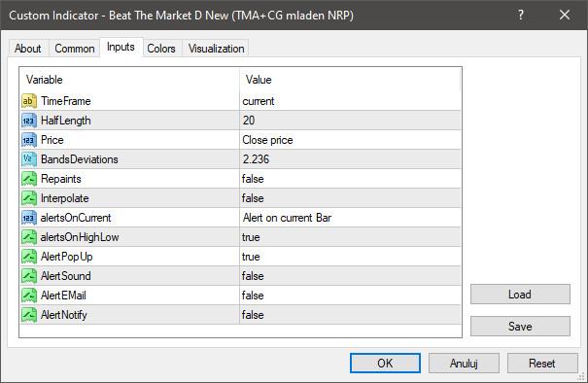Click the double-type icon beside BandsDeviations
The height and width of the screenshot is (383, 588).
click(x=29, y=159)
